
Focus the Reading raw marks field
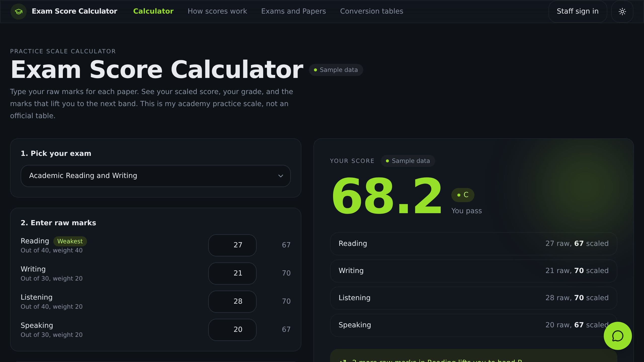coord(232,245)
